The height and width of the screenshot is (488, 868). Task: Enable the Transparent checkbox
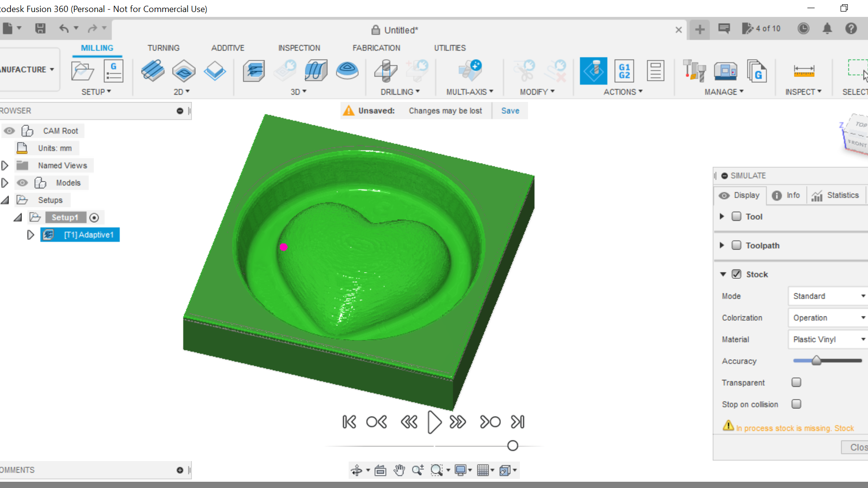(796, 382)
